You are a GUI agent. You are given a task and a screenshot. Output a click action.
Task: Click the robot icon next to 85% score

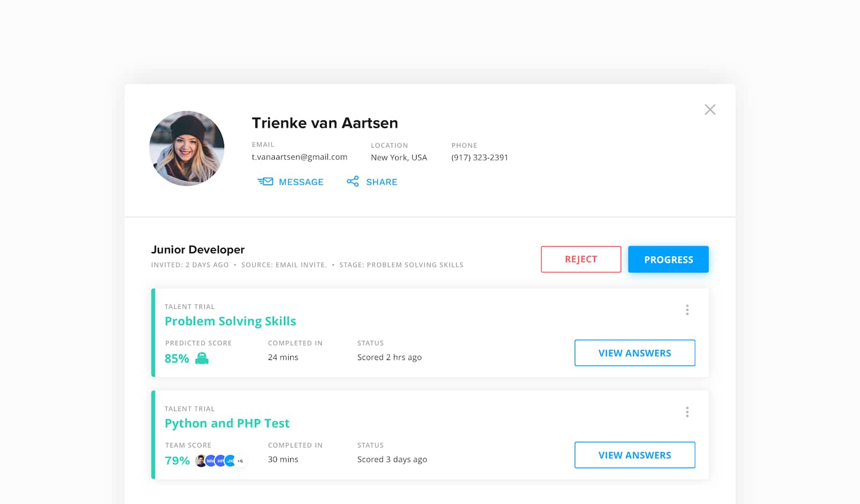tap(202, 357)
